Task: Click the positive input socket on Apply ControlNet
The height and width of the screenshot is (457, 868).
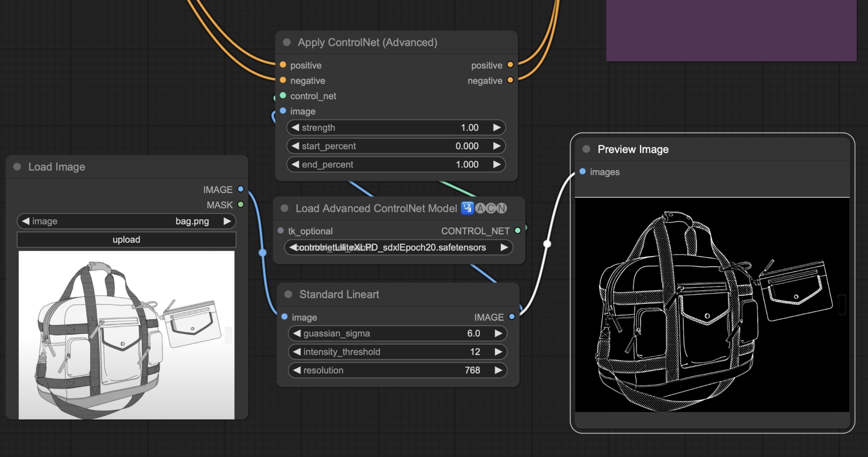Action: pos(283,65)
